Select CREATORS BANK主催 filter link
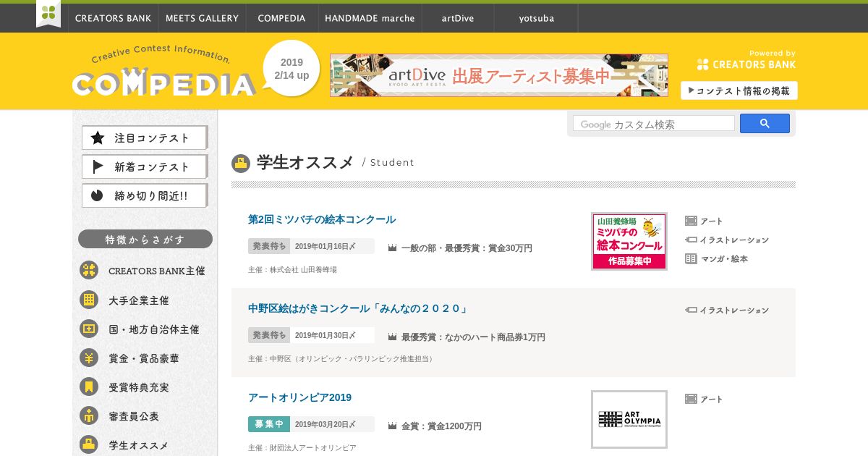 pos(157,271)
